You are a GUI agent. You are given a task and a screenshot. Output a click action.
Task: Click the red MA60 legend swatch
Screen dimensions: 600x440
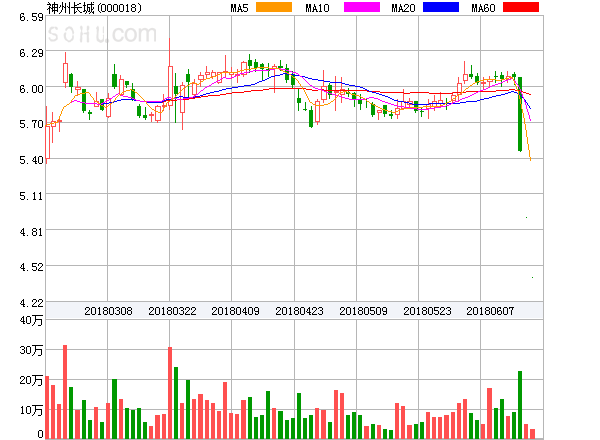click(519, 8)
